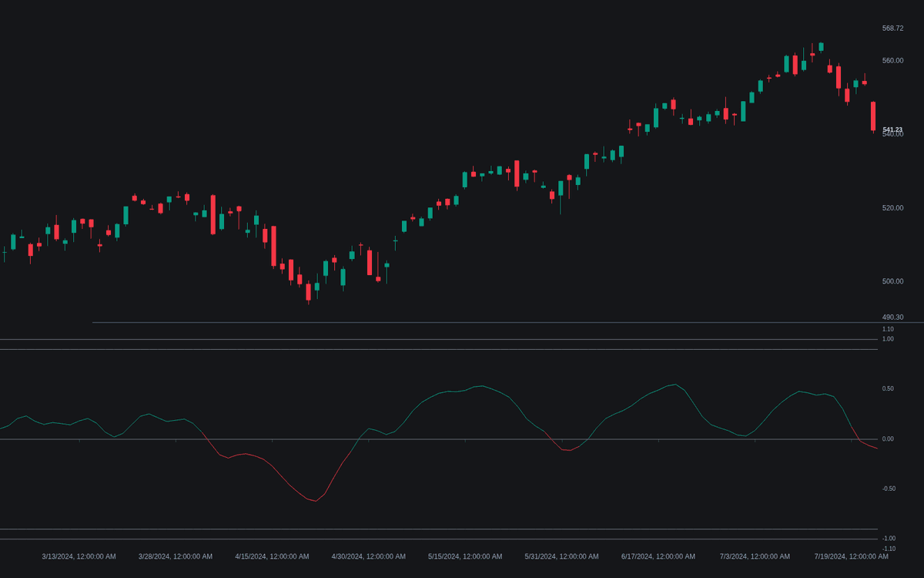Click the bold 541.23 current price label
The width and height of the screenshot is (924, 578).
point(892,129)
